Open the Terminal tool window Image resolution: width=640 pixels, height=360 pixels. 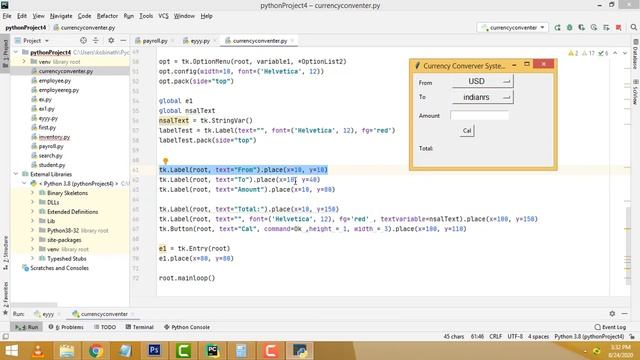tap(140, 327)
